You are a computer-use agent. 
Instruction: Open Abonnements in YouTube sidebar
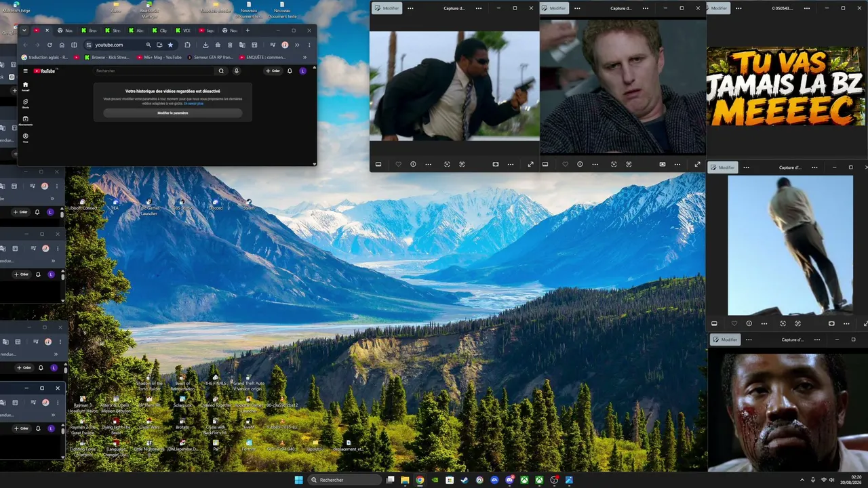(25, 121)
